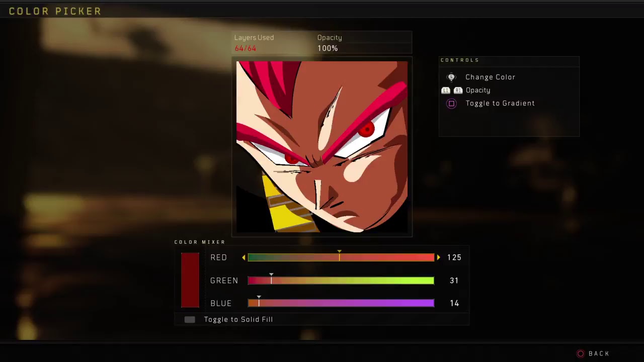
Task: Click the gray Toggle to Solid Fill icon
Action: click(190, 319)
